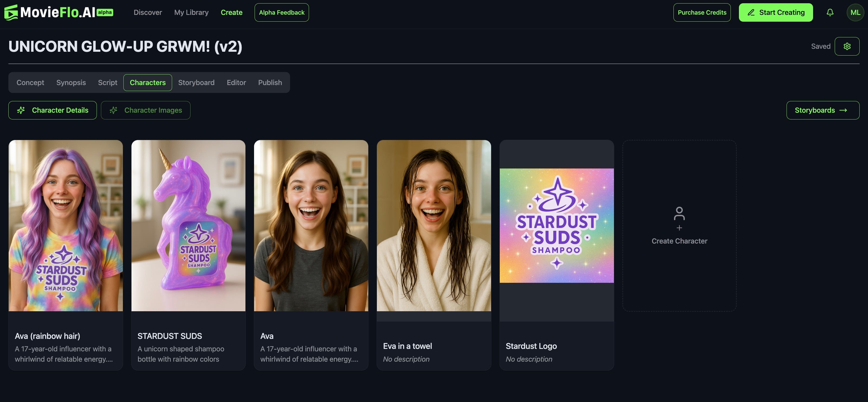Click the Storyboards button arrow

click(x=843, y=110)
